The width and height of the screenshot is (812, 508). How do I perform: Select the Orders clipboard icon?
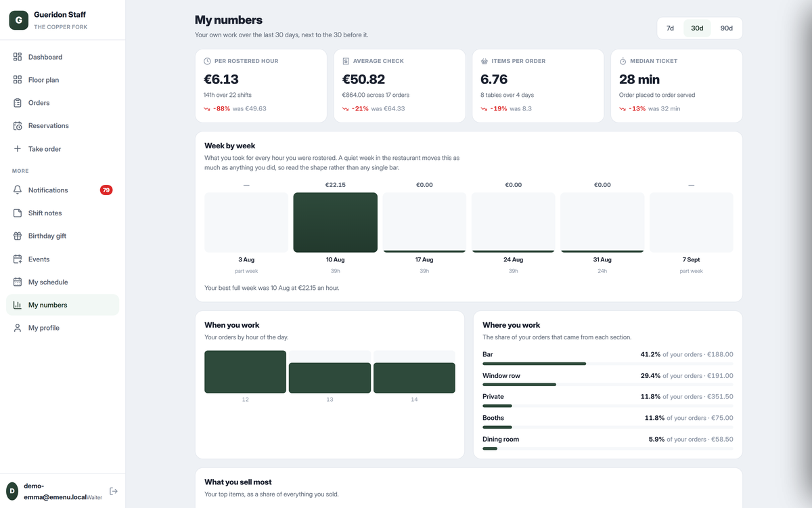tap(18, 103)
